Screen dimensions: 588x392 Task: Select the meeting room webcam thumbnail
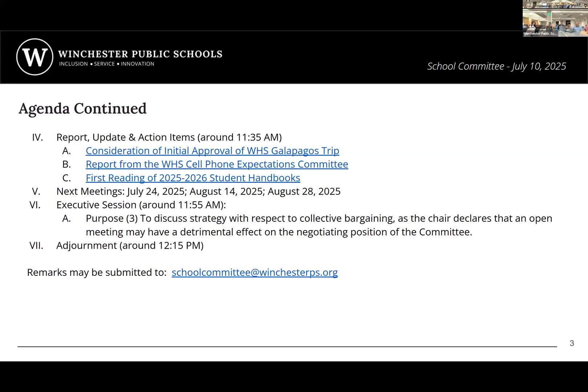[555, 23]
